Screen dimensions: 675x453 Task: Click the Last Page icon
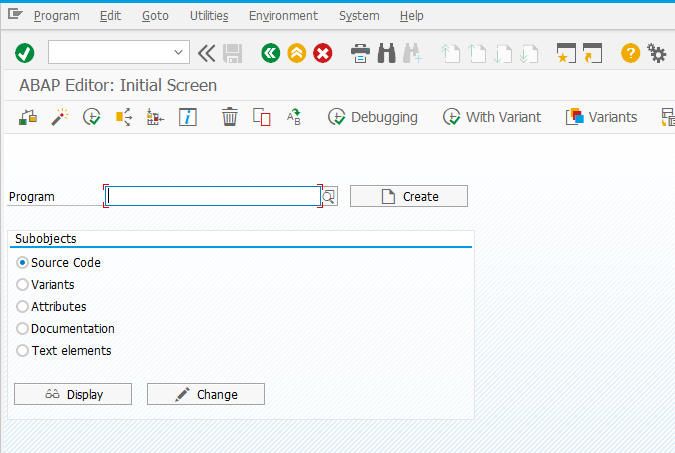coord(529,54)
